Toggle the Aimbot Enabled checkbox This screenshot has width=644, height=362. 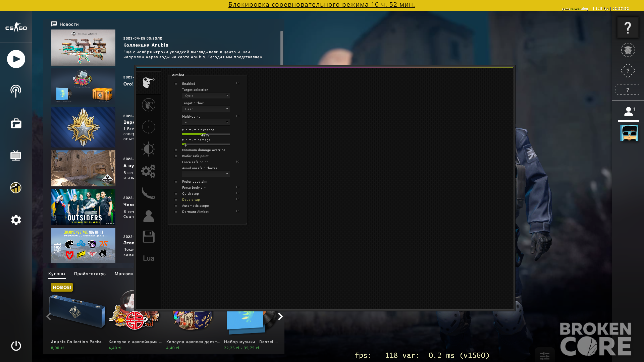click(x=176, y=84)
